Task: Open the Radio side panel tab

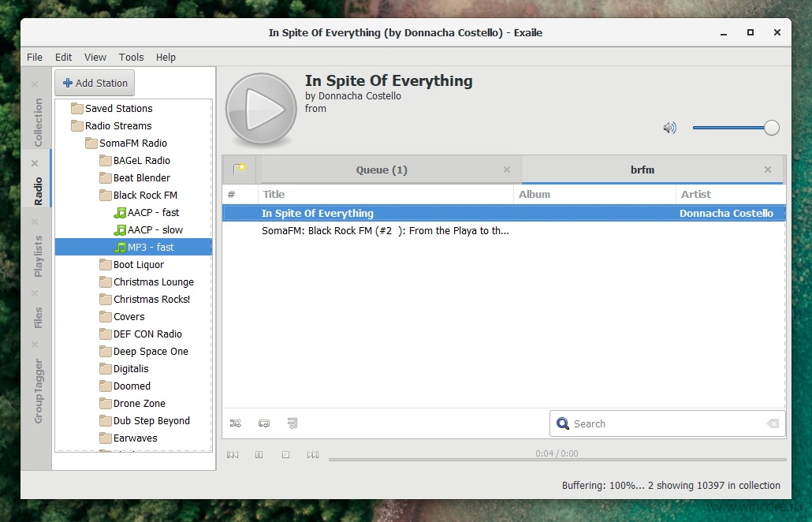Action: tap(39, 191)
